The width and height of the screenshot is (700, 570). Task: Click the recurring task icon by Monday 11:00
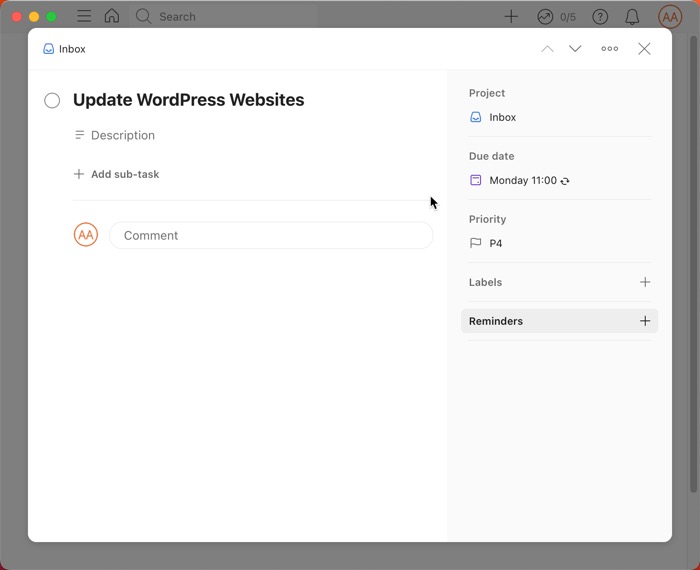tap(565, 181)
